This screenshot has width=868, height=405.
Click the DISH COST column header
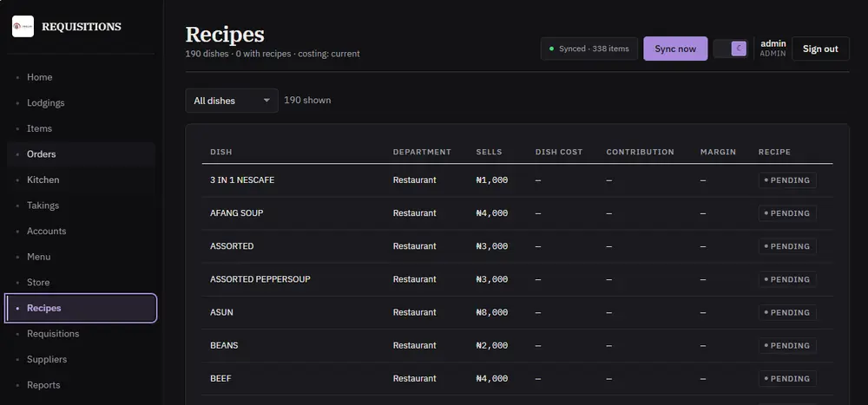(x=559, y=152)
